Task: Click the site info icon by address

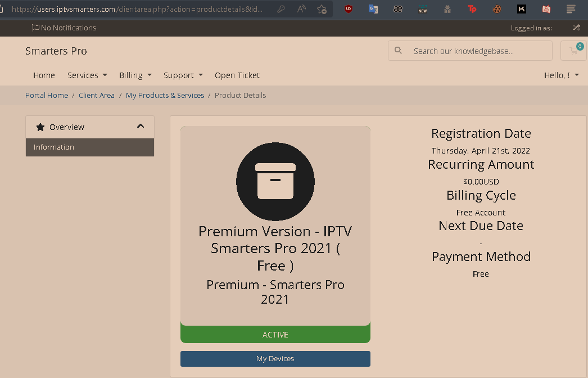Action: click(2, 9)
